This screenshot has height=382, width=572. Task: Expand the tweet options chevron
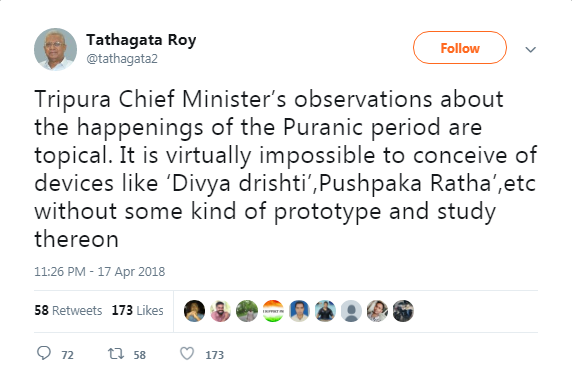pyautogui.click(x=530, y=49)
